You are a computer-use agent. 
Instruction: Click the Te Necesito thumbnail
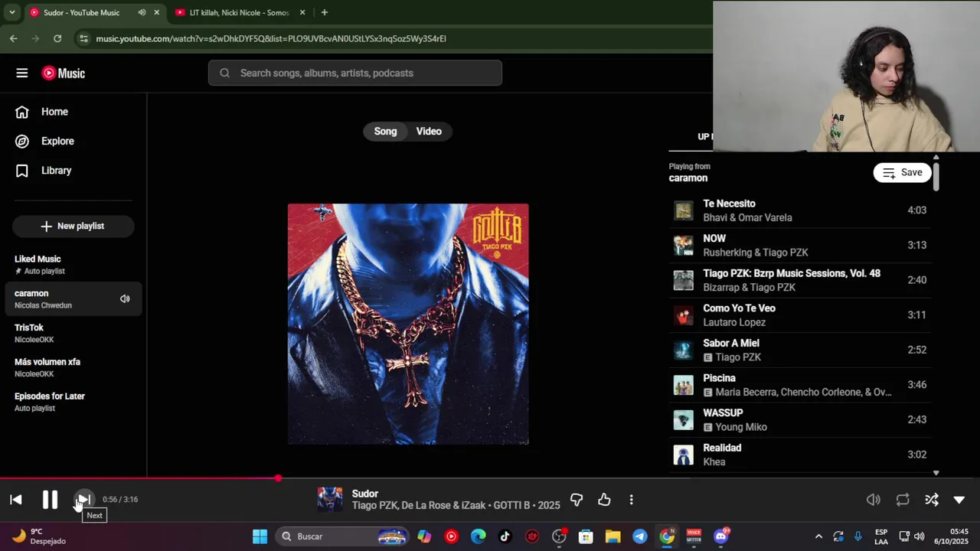point(683,210)
